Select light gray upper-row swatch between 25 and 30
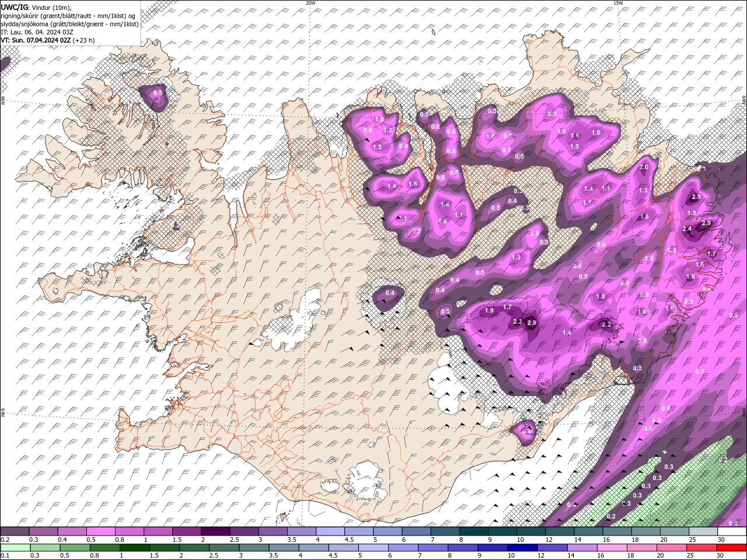The width and height of the screenshot is (747, 560). pyautogui.click(x=703, y=531)
